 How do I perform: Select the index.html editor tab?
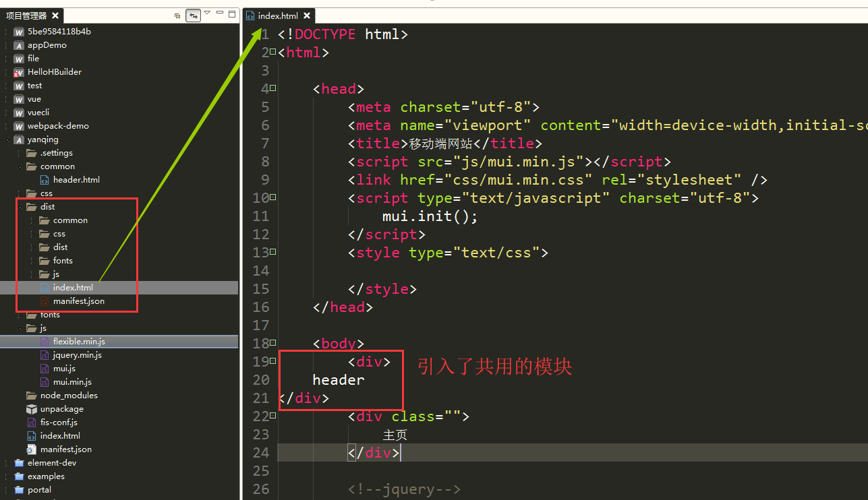click(x=278, y=15)
